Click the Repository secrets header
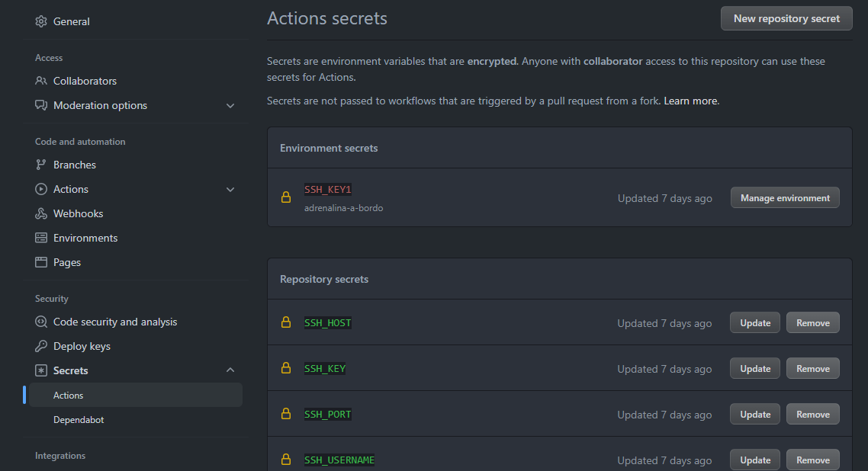 pyautogui.click(x=324, y=279)
